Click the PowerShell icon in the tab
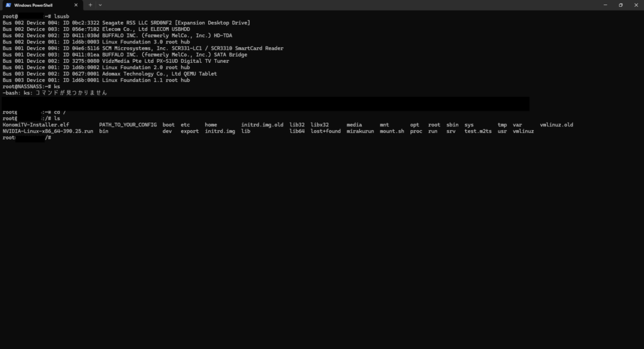Screen dimensions: 644x349 tap(8, 5)
